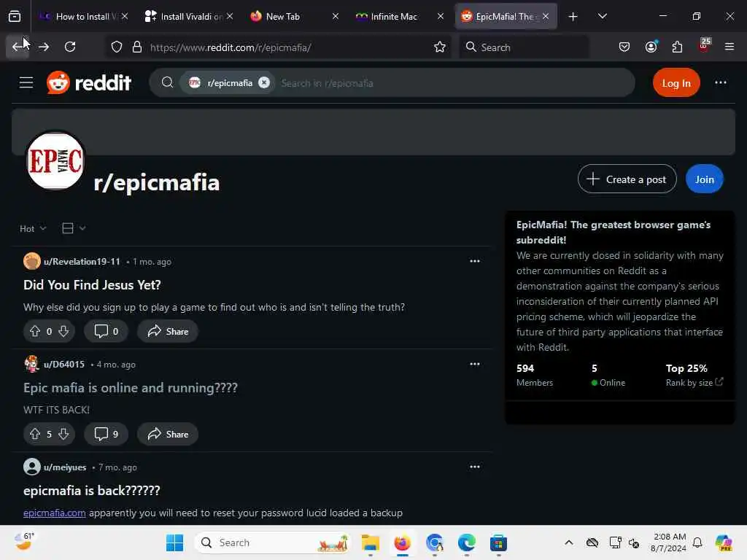Open the Firefox account icon
Screen dimensions: 747x560
651,47
